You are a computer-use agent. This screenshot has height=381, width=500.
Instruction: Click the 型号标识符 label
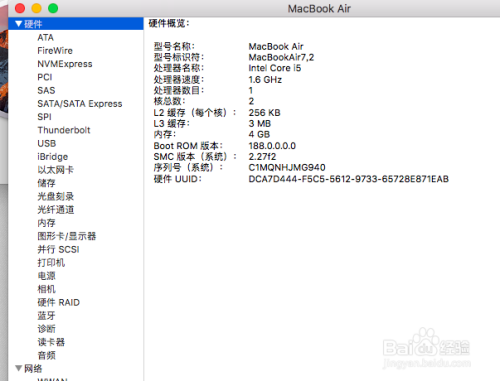179,57
